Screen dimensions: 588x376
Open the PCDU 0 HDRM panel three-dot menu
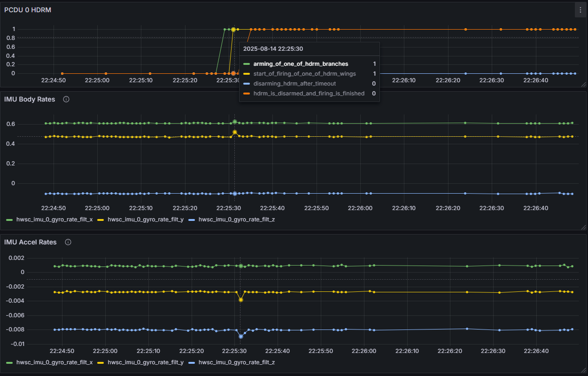click(x=580, y=10)
